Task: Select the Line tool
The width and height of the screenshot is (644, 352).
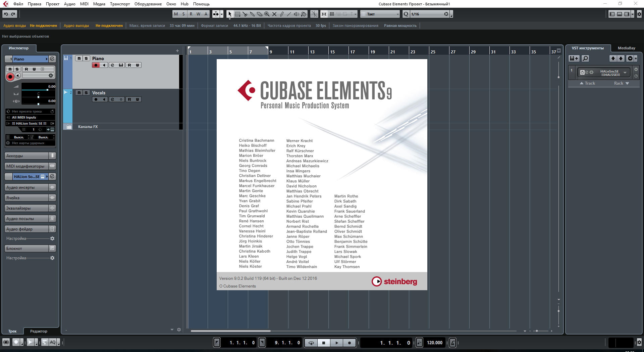Action: (289, 14)
